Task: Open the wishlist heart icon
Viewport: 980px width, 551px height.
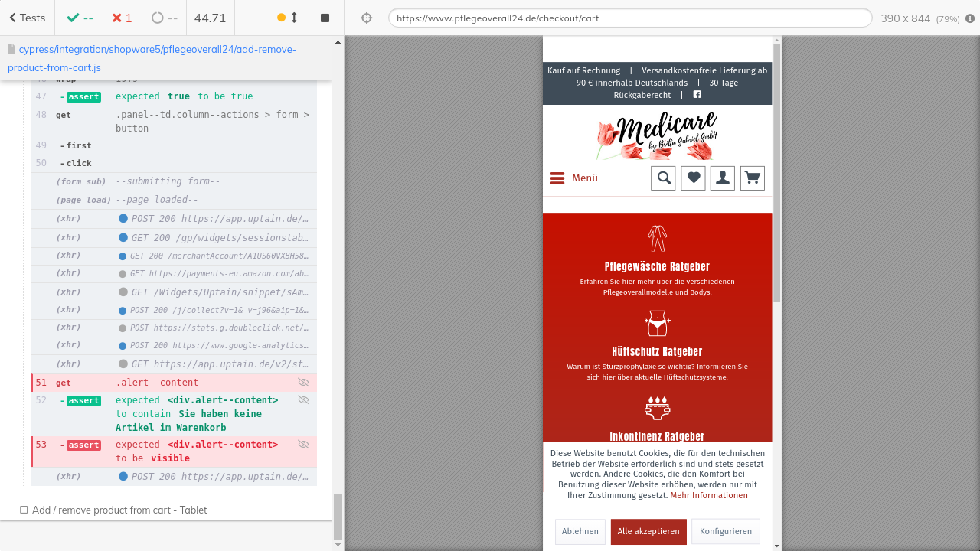Action: coord(693,178)
